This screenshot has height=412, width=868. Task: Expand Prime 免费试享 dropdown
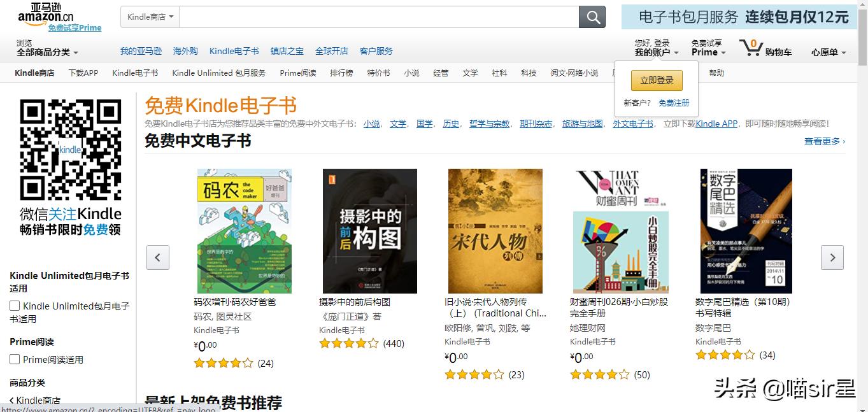(x=709, y=52)
